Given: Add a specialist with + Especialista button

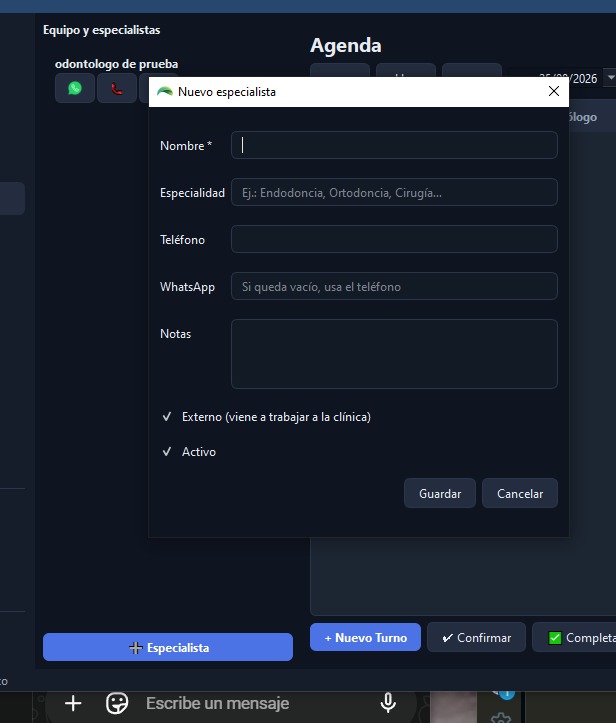Looking at the screenshot, I should 168,647.
